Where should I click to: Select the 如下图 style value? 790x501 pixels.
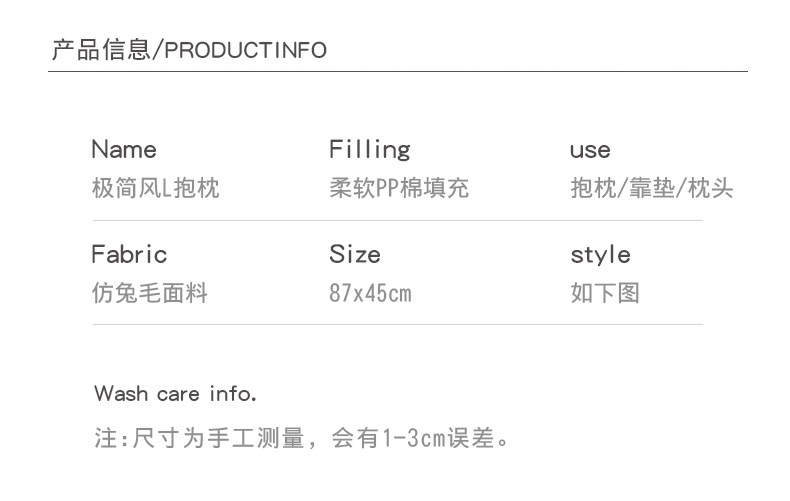(x=605, y=293)
